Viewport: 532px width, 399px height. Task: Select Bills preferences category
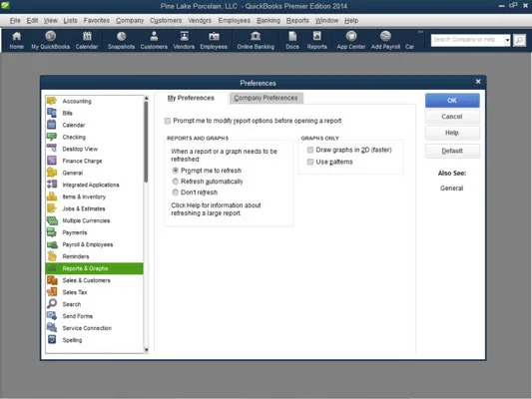[x=94, y=113]
